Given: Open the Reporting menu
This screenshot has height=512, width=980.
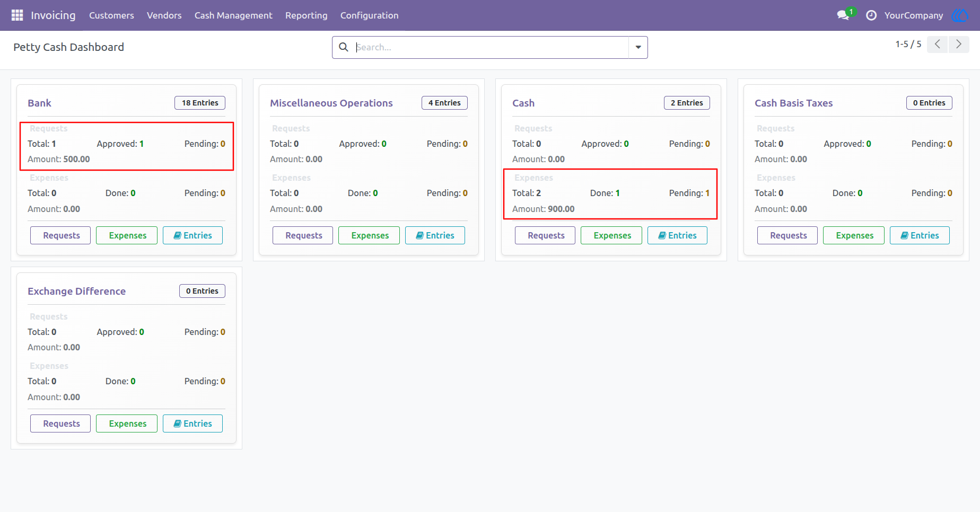Looking at the screenshot, I should [x=307, y=15].
